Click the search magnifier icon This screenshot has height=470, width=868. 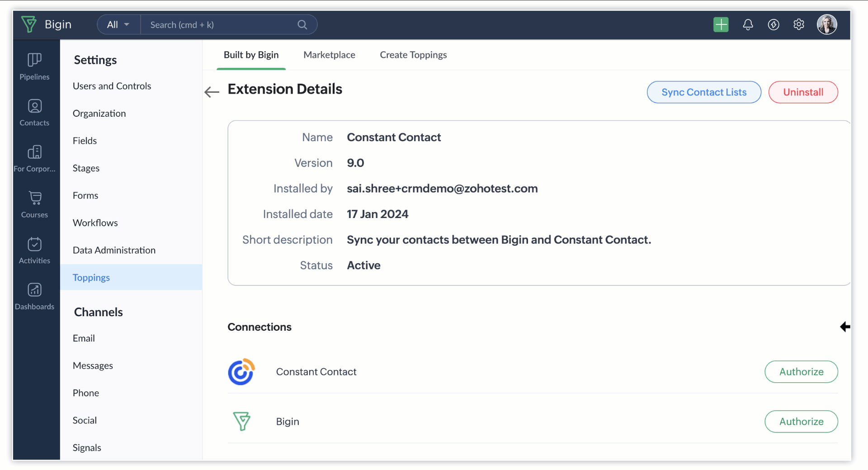click(x=302, y=25)
